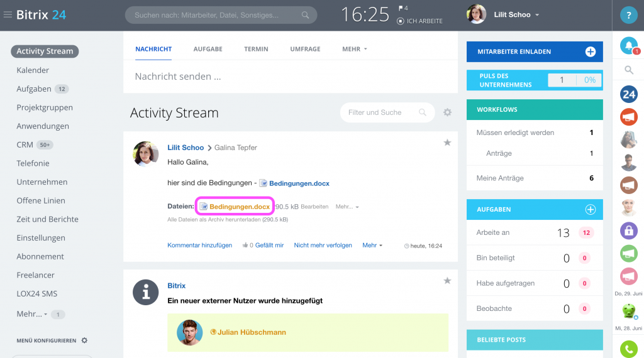644x358 pixels.
Task: Open Julian Hübschmann's profile photo
Action: 189,333
